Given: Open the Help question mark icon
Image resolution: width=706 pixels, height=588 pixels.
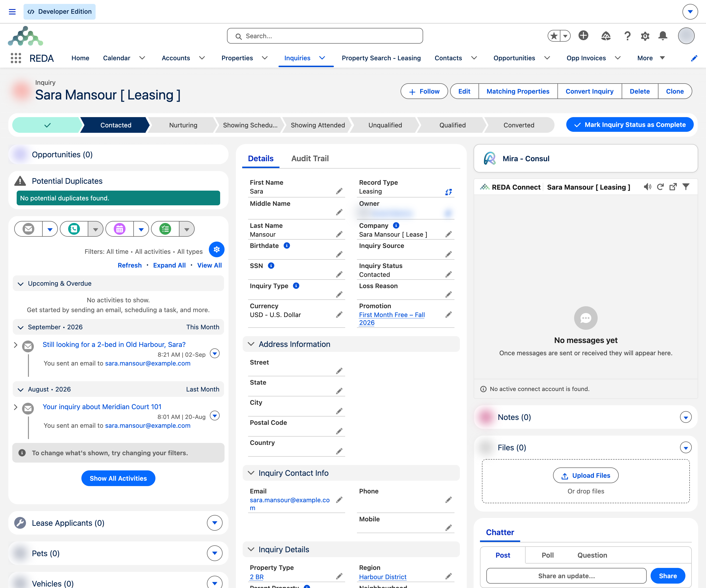Looking at the screenshot, I should pyautogui.click(x=627, y=36).
